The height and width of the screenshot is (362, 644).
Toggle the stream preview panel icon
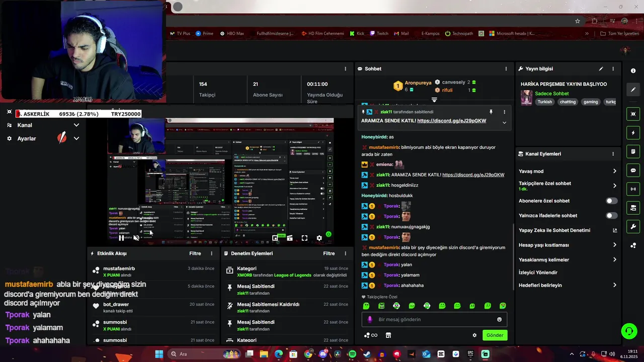point(633,114)
